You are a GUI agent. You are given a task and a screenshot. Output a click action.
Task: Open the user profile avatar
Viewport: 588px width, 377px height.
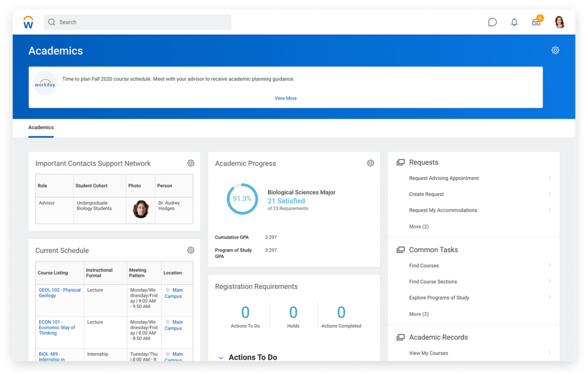point(559,22)
